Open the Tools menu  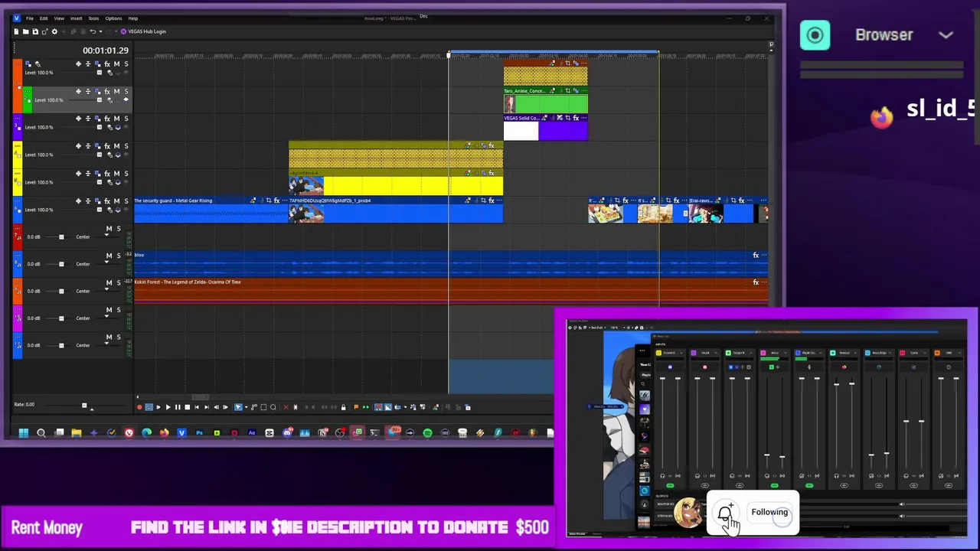[93, 18]
